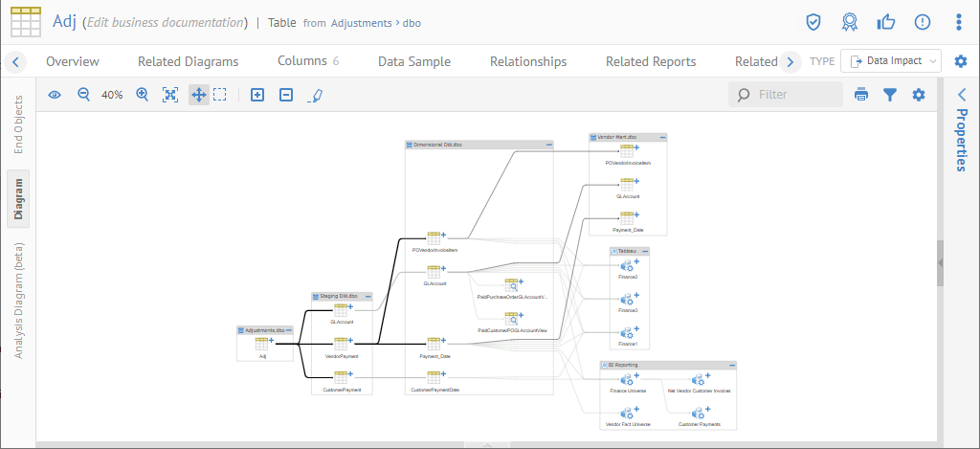Viewport: 980px width, 449px height.
Task: Select the pan/move tool in toolbar
Action: 198,95
